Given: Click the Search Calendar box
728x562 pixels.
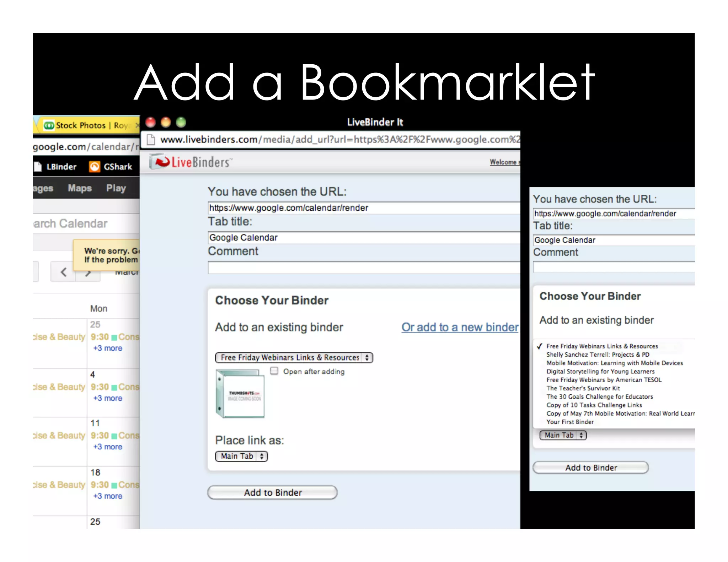Looking at the screenshot, I should pyautogui.click(x=86, y=224).
